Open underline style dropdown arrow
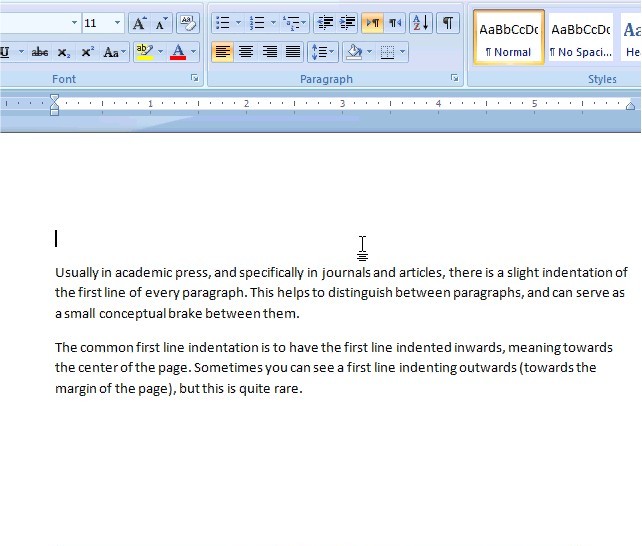The width and height of the screenshot is (642, 546). click(x=21, y=52)
